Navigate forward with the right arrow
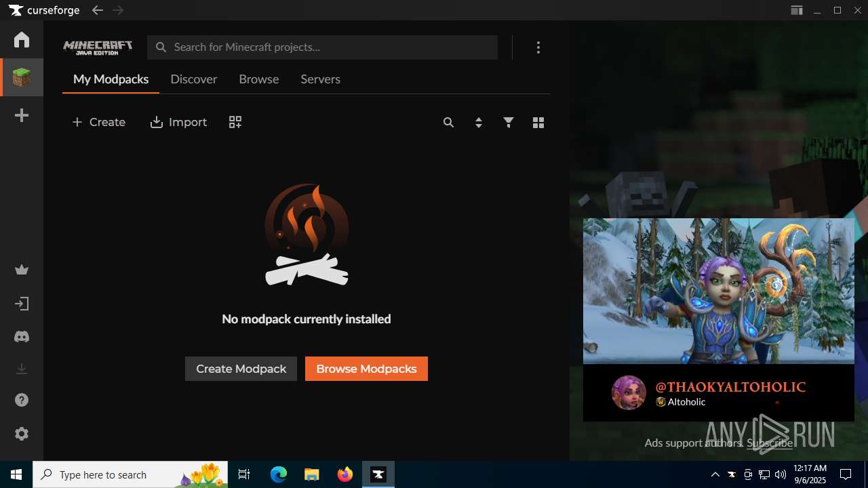868x488 pixels. point(118,10)
